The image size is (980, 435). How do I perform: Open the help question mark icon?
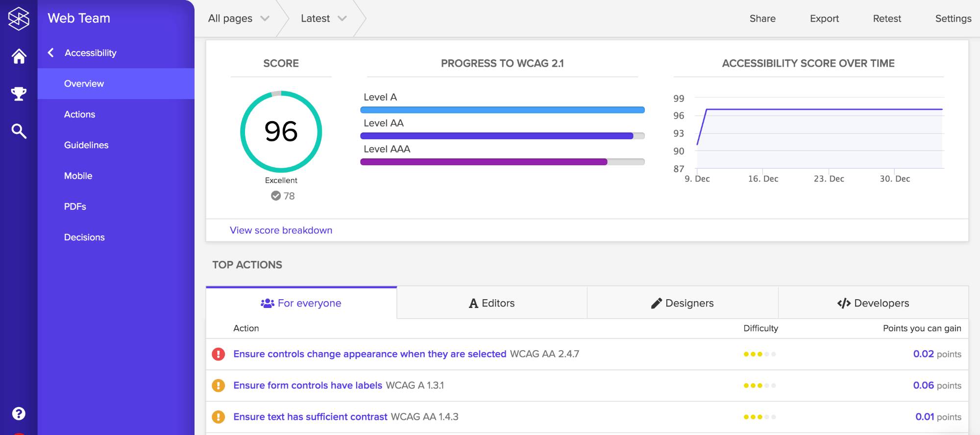coord(19,413)
